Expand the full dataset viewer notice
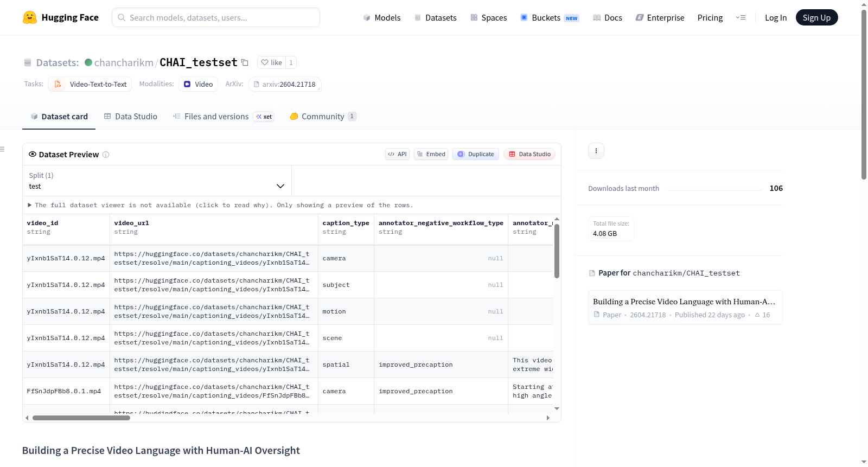This screenshot has width=868, height=467. pyautogui.click(x=221, y=205)
